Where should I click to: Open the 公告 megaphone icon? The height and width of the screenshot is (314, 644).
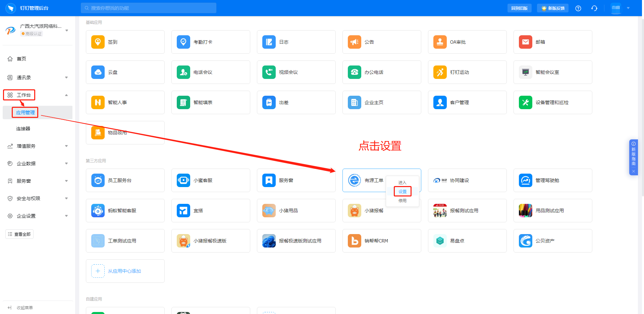click(x=355, y=42)
